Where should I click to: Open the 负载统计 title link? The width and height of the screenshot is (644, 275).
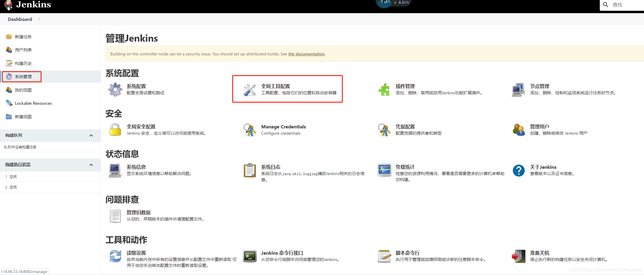point(405,167)
